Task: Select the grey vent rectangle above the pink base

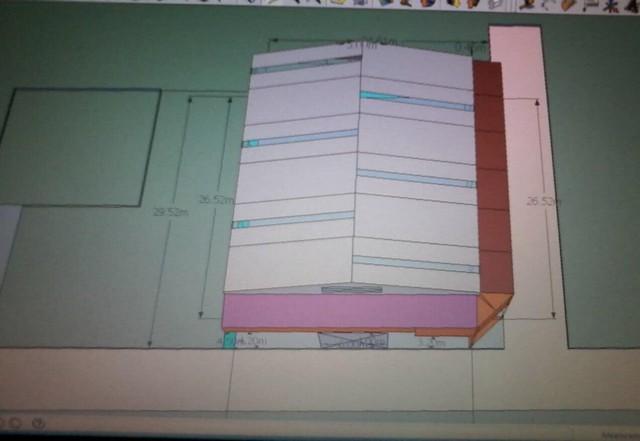Action: 352,289
